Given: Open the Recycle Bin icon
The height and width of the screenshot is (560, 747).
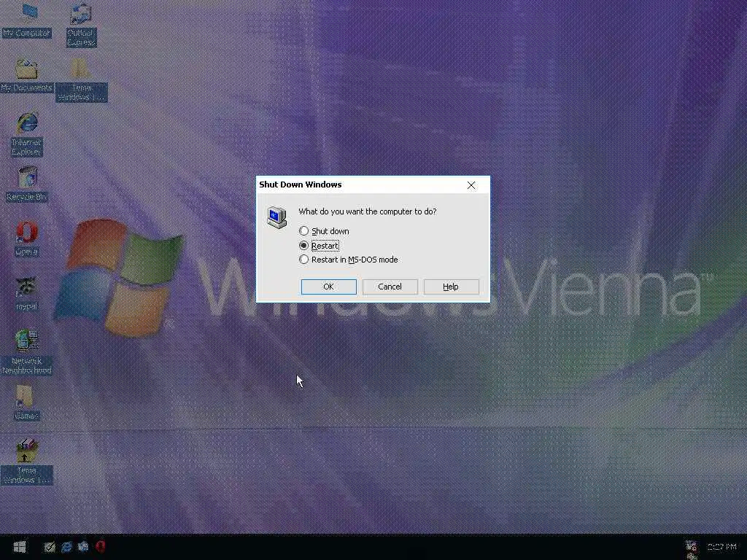Looking at the screenshot, I should tap(27, 183).
